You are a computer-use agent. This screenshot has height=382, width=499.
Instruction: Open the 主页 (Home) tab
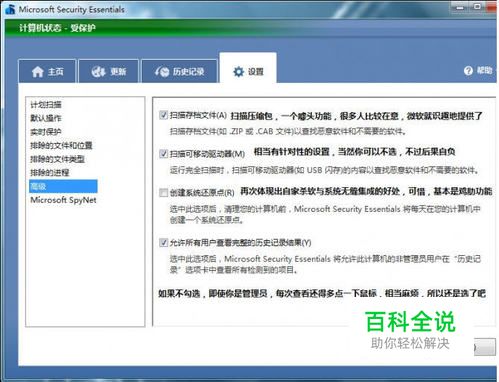click(47, 71)
